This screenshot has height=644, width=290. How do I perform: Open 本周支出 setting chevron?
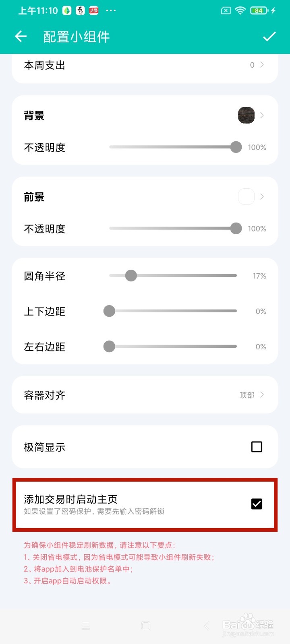click(x=262, y=65)
